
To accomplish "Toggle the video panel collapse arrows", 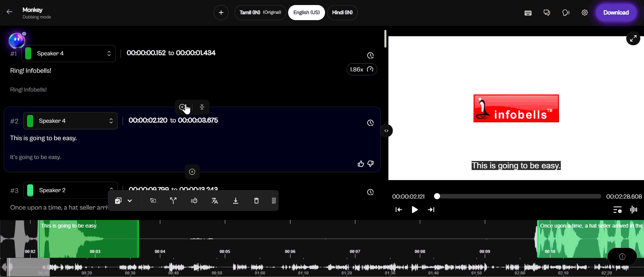I will tap(386, 131).
